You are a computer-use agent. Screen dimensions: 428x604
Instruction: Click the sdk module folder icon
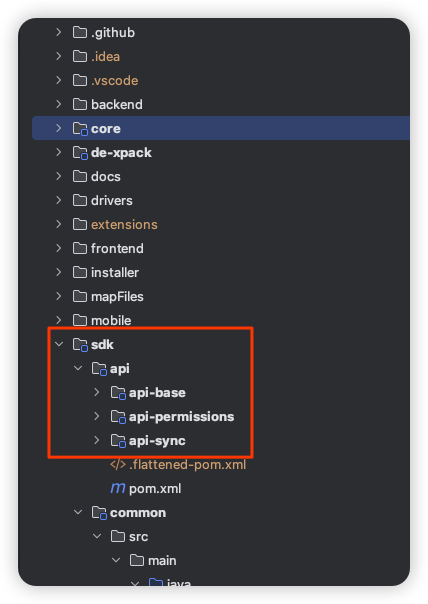coord(80,344)
